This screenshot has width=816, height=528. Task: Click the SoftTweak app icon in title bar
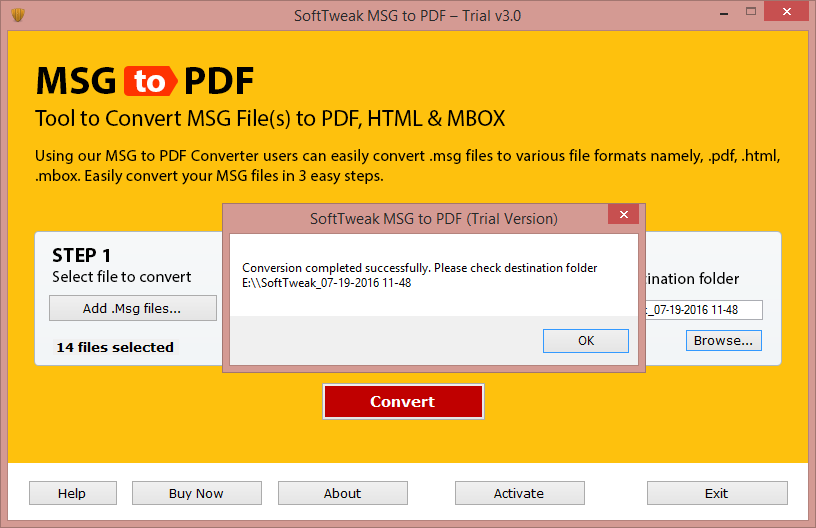pos(18,15)
